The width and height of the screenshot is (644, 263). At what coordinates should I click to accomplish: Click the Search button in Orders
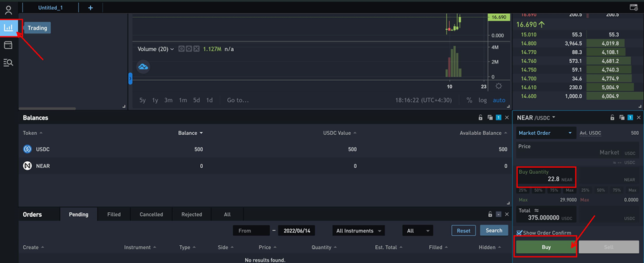click(494, 231)
